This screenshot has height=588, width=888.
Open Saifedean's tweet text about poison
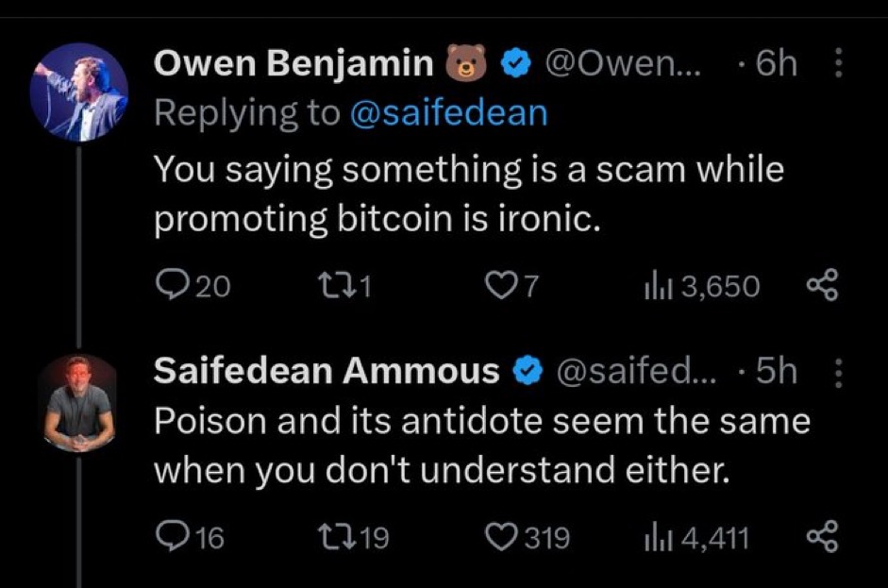click(x=481, y=444)
